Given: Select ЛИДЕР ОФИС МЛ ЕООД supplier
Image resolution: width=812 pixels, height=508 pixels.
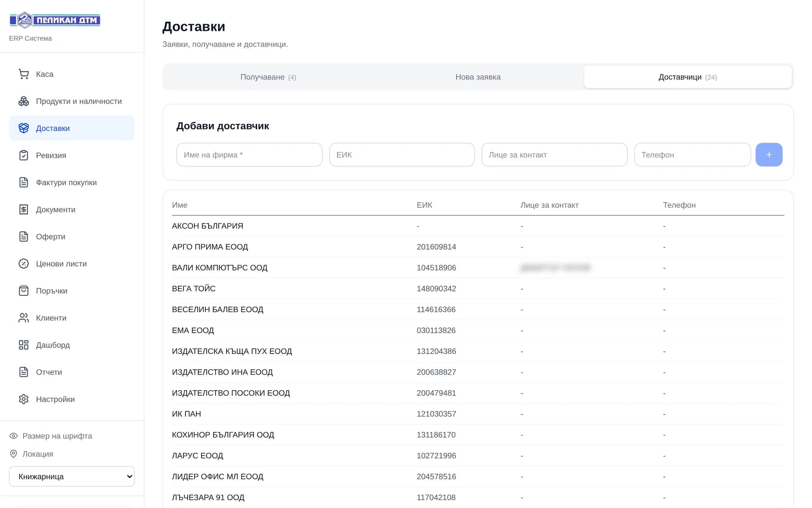Looking at the screenshot, I should click(478, 476).
